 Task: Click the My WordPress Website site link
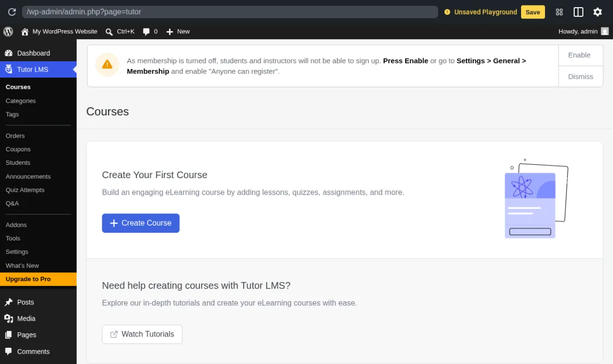pyautogui.click(x=59, y=32)
